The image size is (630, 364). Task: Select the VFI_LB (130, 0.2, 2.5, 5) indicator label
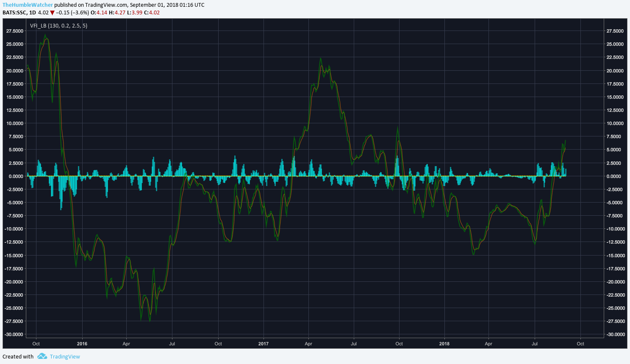click(x=59, y=26)
